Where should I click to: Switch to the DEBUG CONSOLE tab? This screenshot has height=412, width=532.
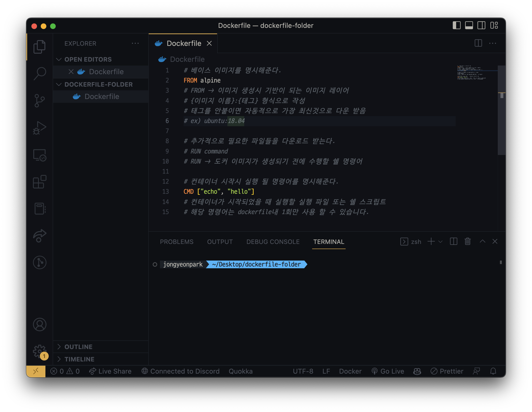coord(273,242)
